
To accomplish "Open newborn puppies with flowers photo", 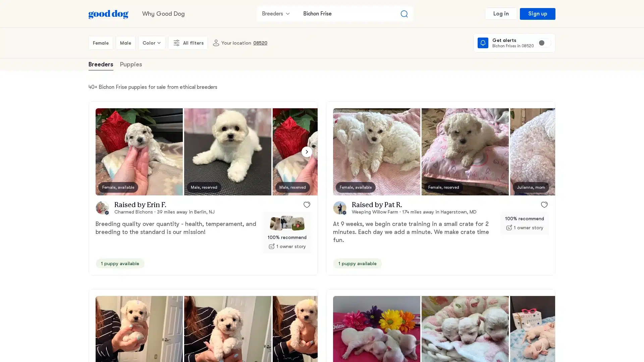I will 377,329.
